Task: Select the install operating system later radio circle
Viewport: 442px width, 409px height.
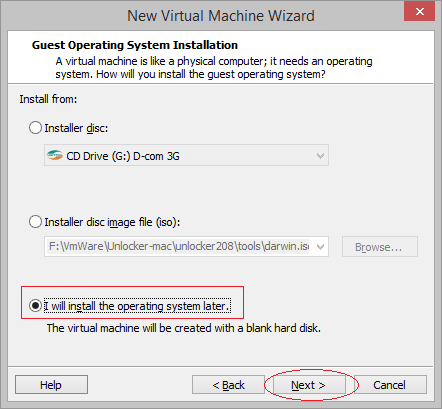Action: click(x=35, y=306)
